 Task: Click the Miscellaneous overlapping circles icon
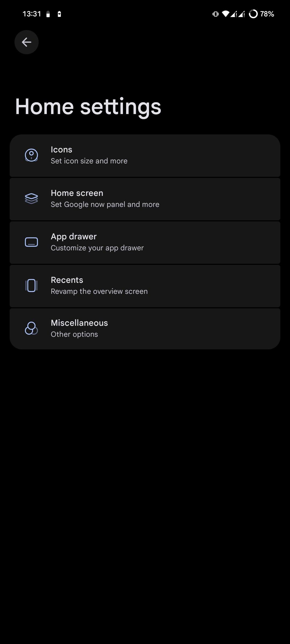tap(31, 328)
